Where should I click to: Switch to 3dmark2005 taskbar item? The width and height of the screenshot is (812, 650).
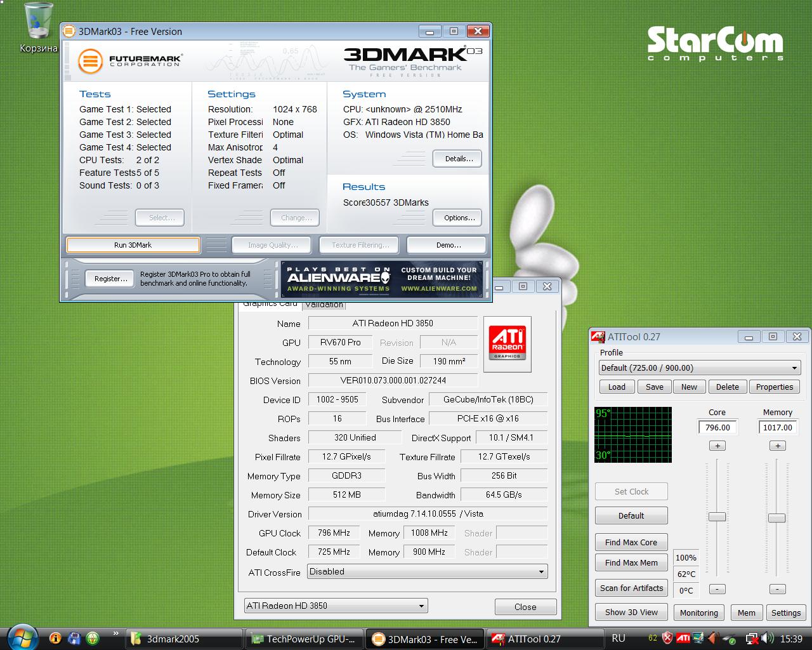click(x=184, y=639)
